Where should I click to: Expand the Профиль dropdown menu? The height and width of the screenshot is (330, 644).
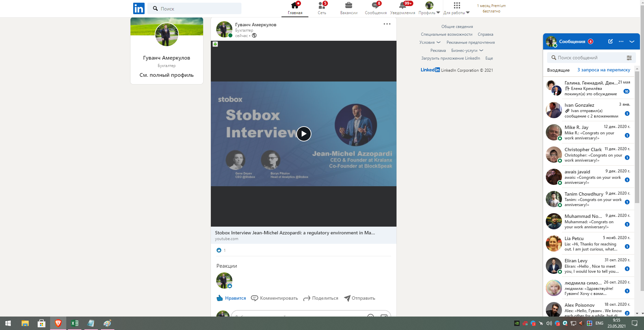click(429, 8)
